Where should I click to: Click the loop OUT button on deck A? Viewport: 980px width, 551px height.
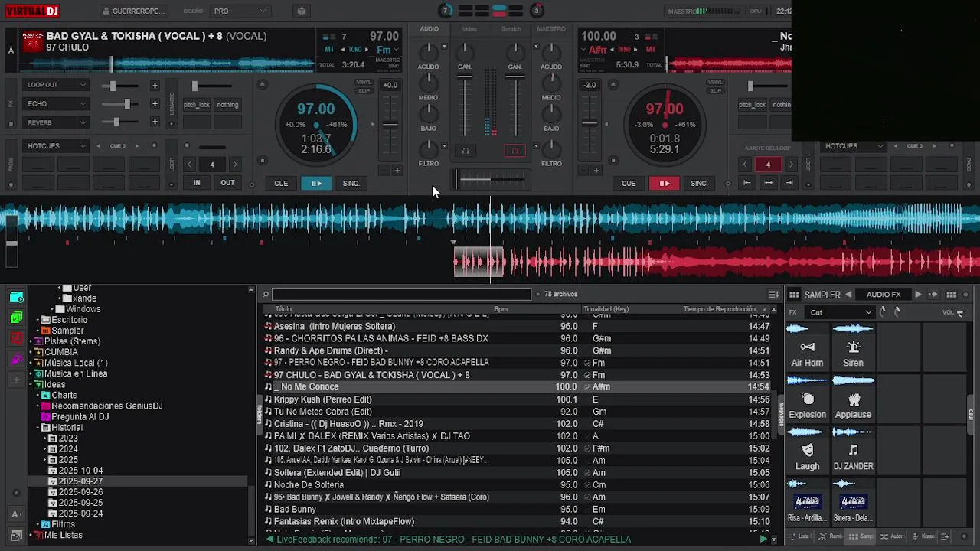pyautogui.click(x=228, y=183)
